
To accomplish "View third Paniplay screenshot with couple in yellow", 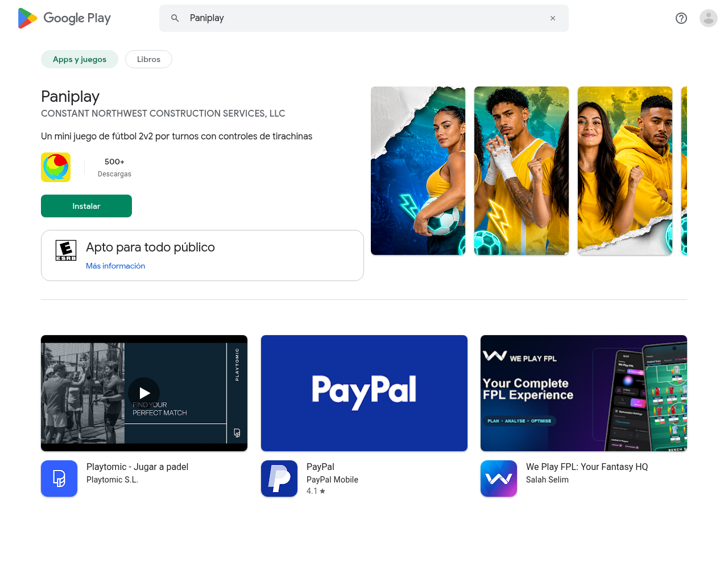I will (x=625, y=171).
